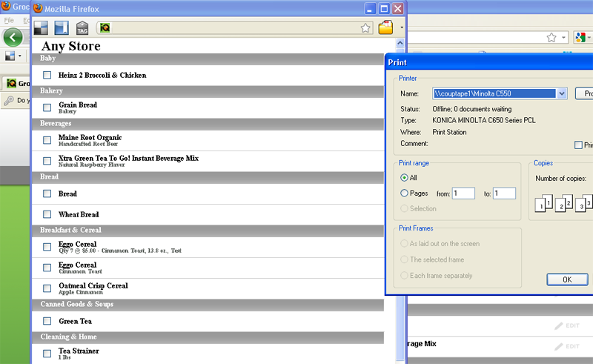Check the Wheat Bread checkbox

tap(47, 214)
